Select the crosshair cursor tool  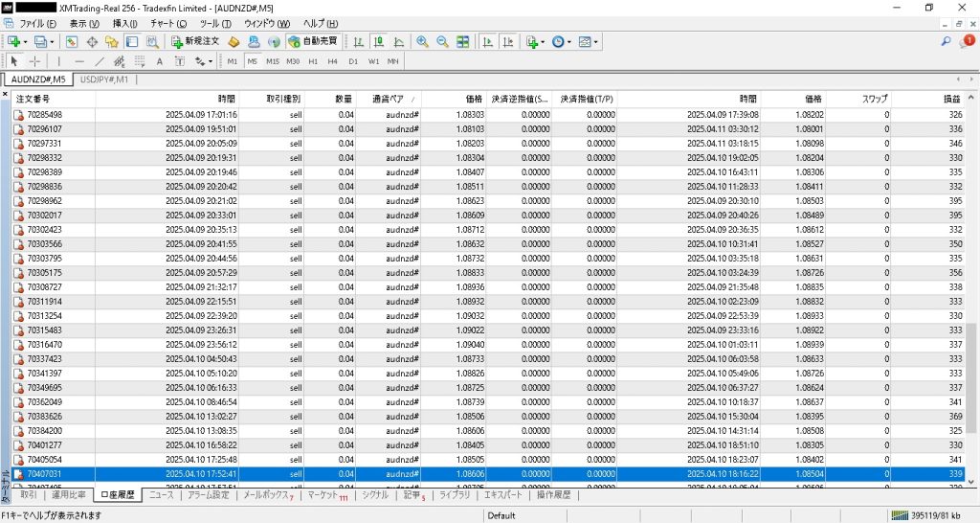point(35,61)
